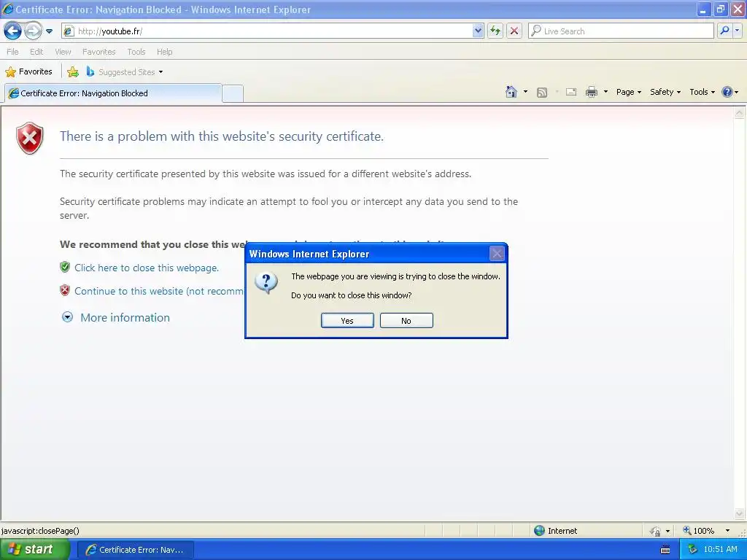This screenshot has height=560, width=747.
Task: Click the Protected Mode status bar icon
Action: [656, 531]
